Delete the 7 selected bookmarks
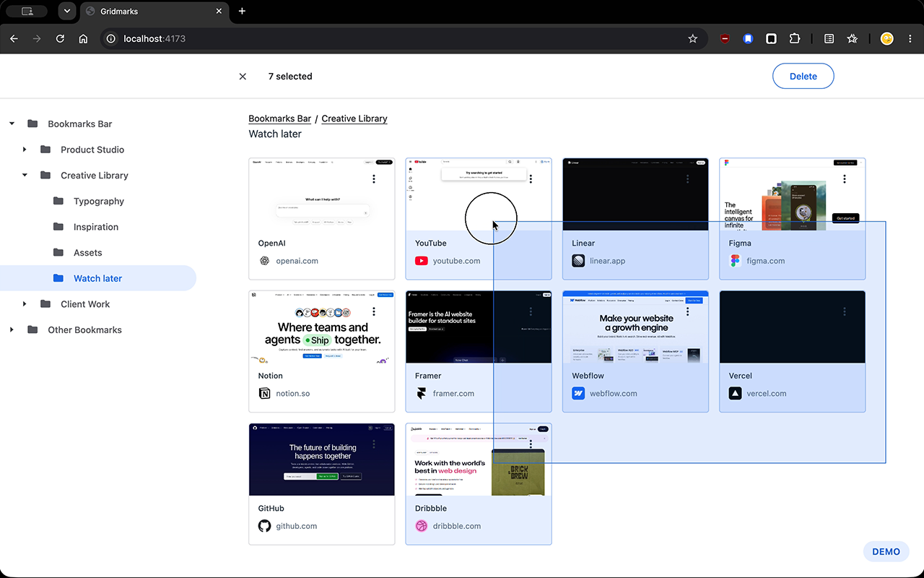Viewport: 924px width, 578px height. point(803,77)
